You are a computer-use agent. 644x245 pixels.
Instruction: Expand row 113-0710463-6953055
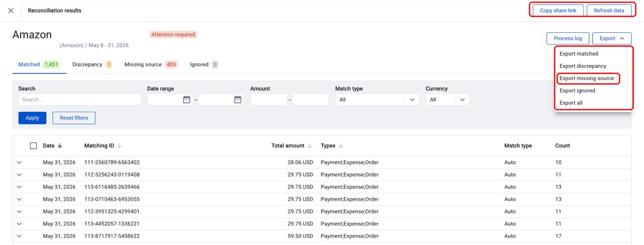coord(20,199)
